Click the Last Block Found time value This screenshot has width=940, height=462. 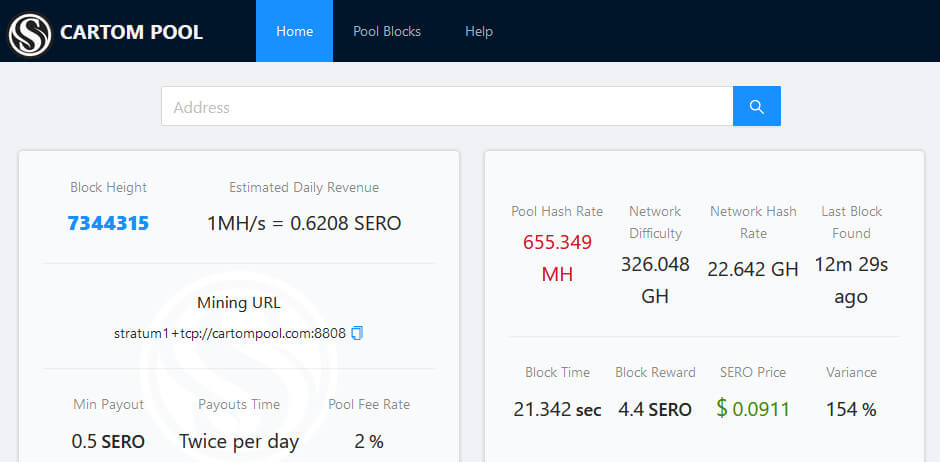click(x=851, y=280)
